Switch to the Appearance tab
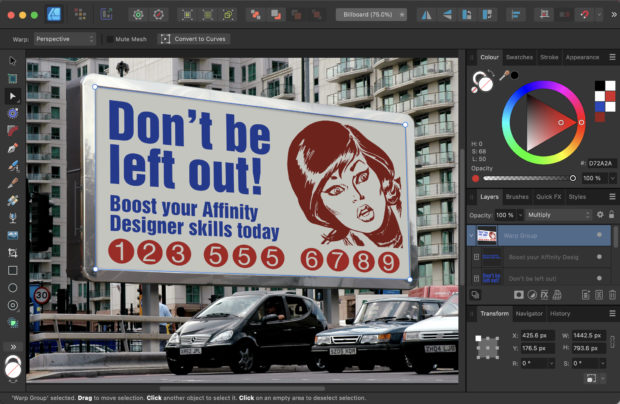620x404 pixels. tap(582, 57)
